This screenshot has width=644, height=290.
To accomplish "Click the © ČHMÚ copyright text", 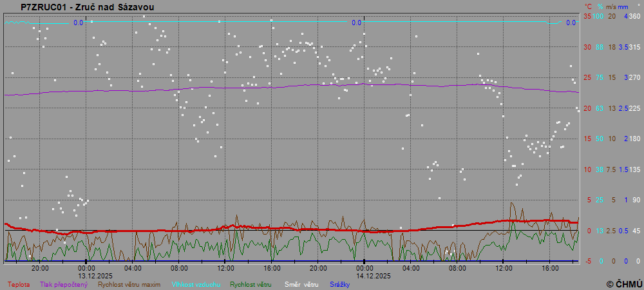I will point(624,284).
